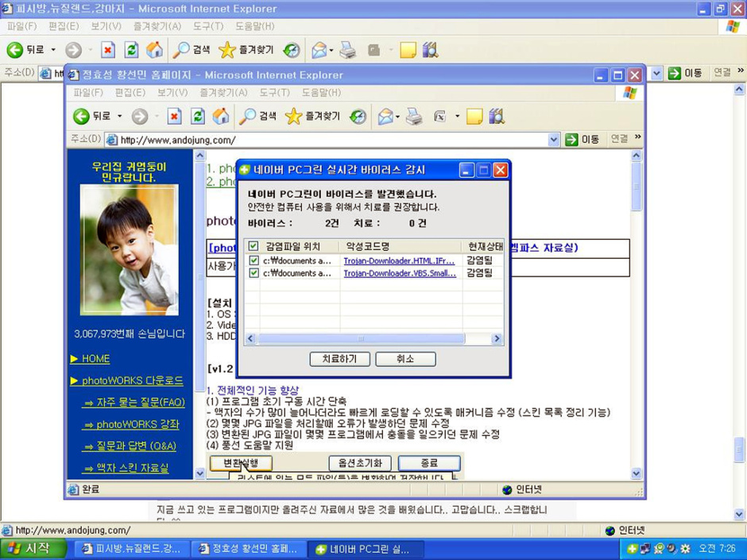Open 즐겨찾기 favorites star in the front andojung window toolbar
Viewport: 747px width, 560px height.
coord(312,116)
